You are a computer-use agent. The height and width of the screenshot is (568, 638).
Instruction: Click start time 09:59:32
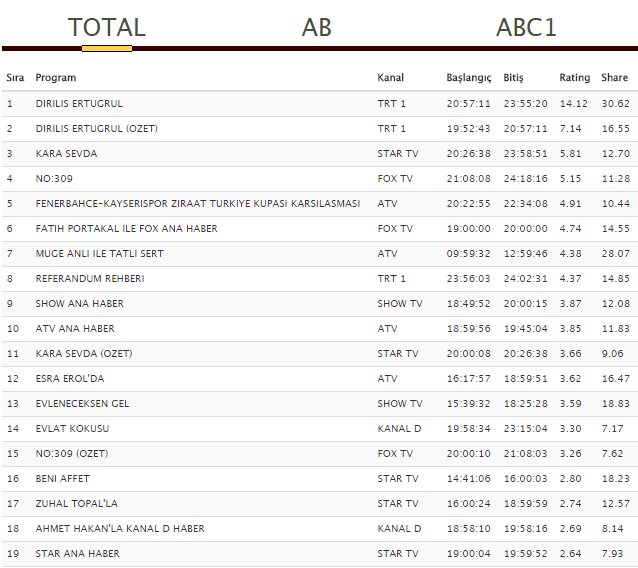click(x=469, y=253)
